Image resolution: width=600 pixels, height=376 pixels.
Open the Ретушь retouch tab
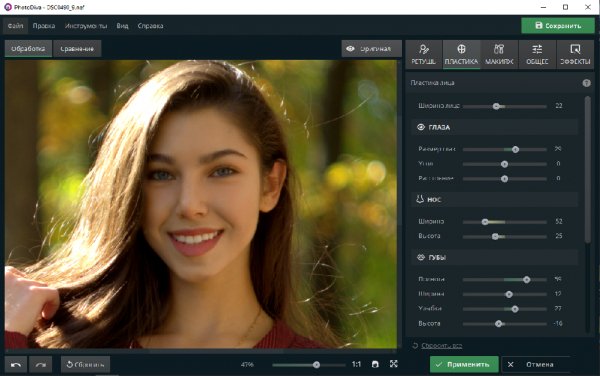click(x=424, y=54)
